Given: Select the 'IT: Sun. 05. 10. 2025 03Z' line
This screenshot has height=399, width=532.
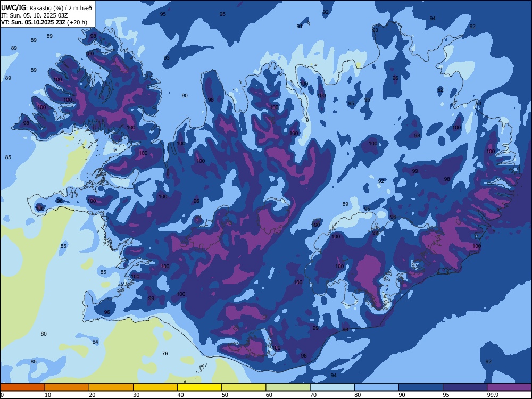Looking at the screenshot, I should click(34, 15).
